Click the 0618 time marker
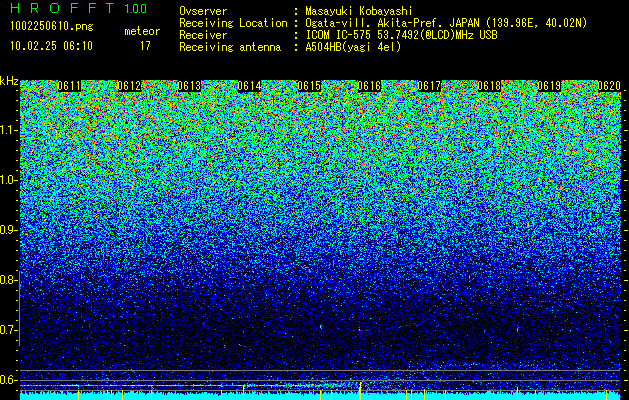The height and width of the screenshot is (400, 629). click(x=489, y=86)
